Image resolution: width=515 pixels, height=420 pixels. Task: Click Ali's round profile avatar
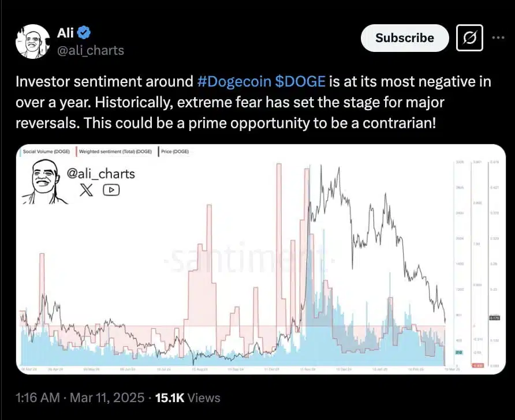pos(32,42)
